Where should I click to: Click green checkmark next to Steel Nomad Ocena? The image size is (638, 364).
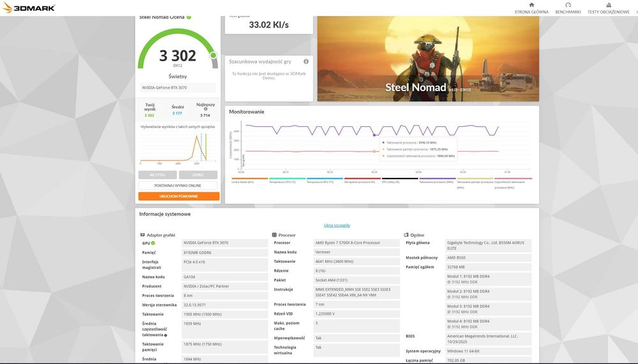189,17
